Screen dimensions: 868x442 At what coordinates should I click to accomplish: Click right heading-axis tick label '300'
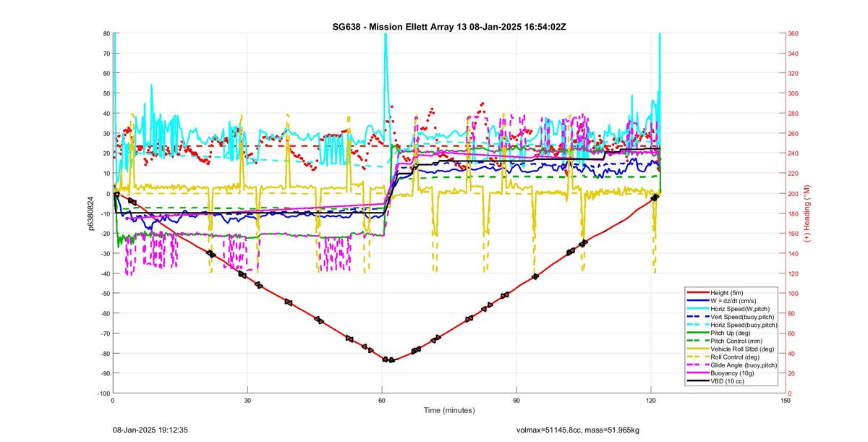point(794,93)
